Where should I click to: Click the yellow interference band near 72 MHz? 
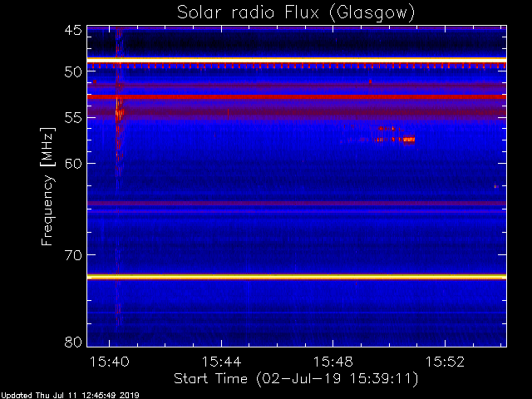tap(297, 277)
